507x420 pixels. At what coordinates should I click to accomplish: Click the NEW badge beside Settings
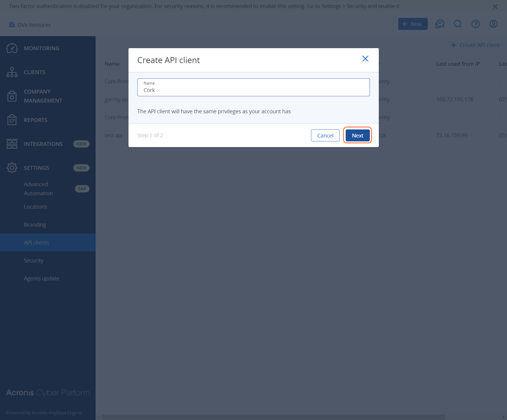(81, 168)
